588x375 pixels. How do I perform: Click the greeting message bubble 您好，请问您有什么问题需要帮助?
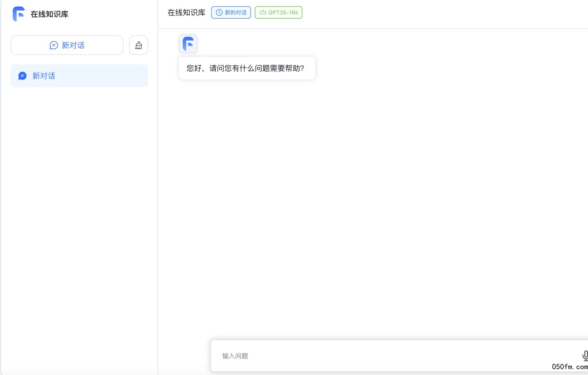pos(247,68)
